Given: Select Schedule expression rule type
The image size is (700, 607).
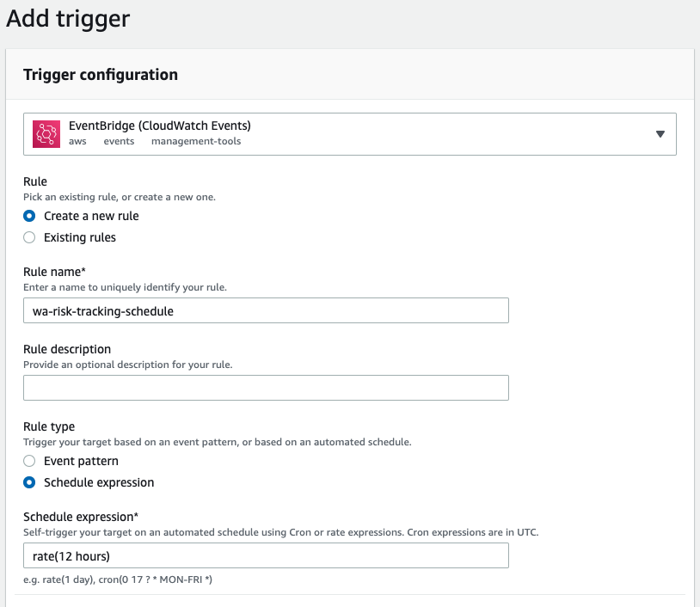Looking at the screenshot, I should click(x=28, y=482).
